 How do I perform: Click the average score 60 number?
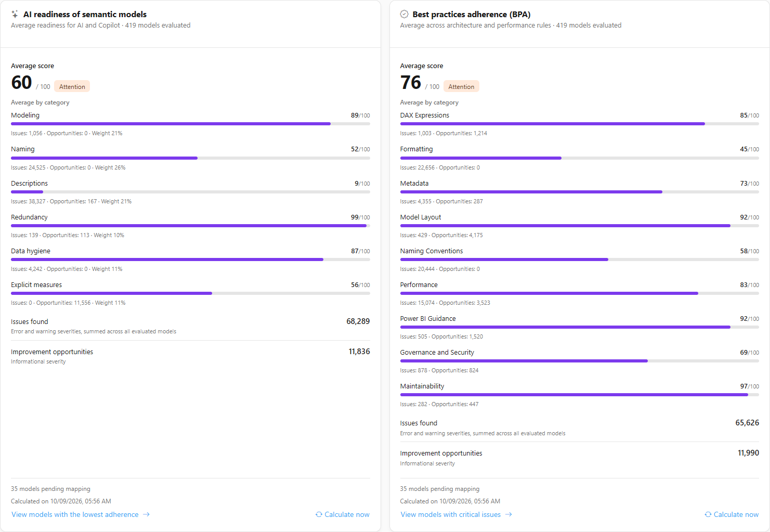coord(22,82)
